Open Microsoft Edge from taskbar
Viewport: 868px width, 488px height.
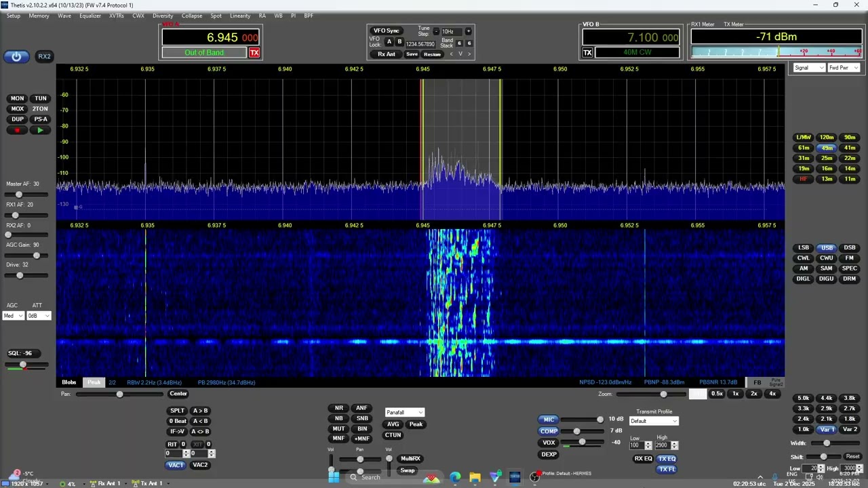coord(455,477)
